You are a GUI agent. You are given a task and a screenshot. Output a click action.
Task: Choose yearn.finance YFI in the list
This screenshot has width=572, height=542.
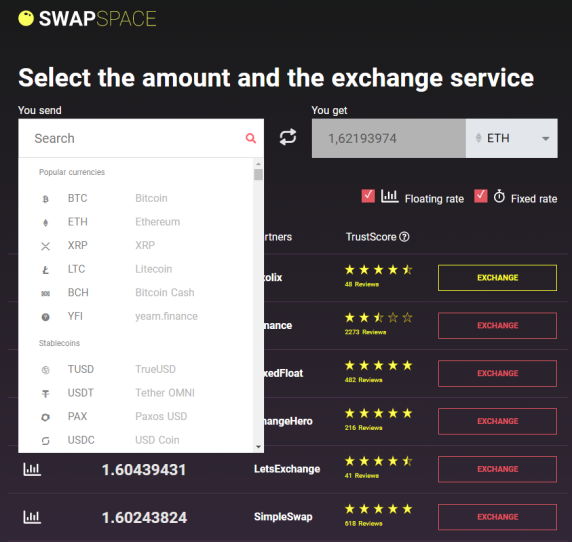coord(136,316)
